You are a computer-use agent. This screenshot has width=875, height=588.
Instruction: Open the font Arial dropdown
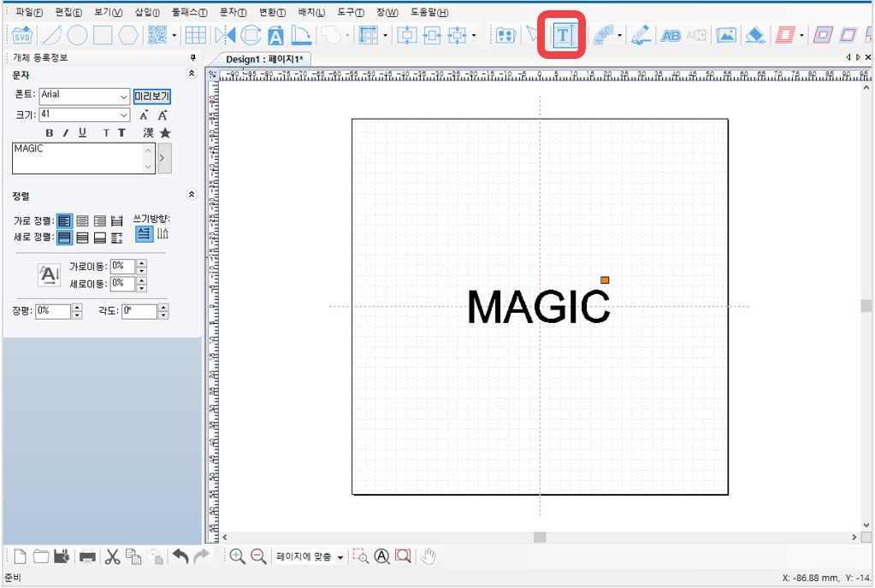click(124, 97)
